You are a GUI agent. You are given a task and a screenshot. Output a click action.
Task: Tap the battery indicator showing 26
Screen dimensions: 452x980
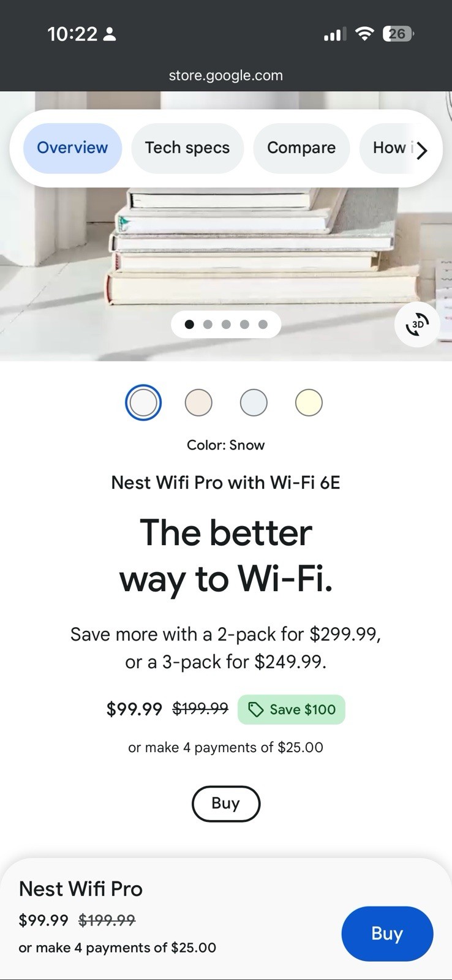[398, 34]
